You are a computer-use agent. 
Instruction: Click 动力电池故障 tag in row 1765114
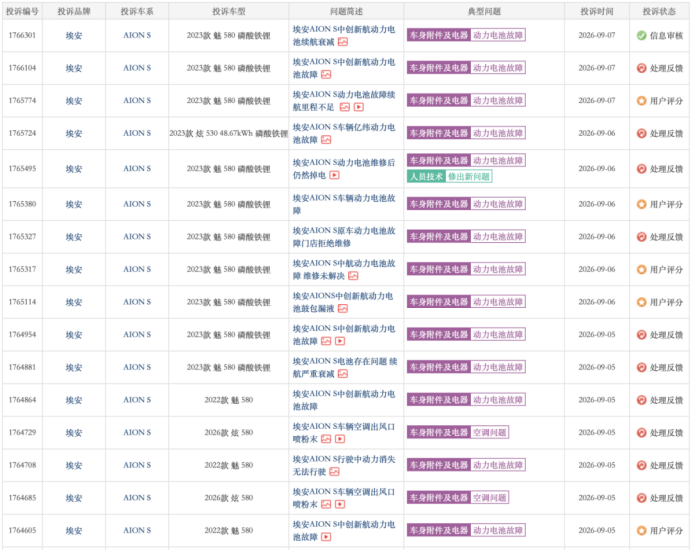[498, 302]
